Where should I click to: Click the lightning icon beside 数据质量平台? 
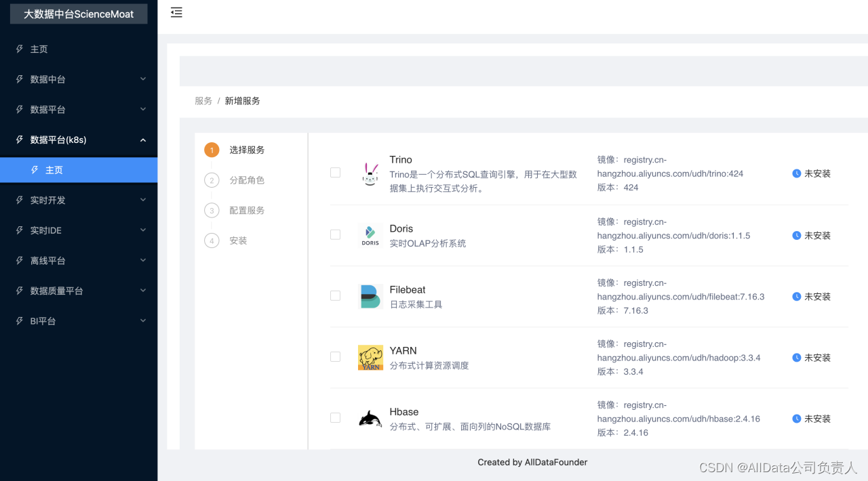[x=20, y=291]
